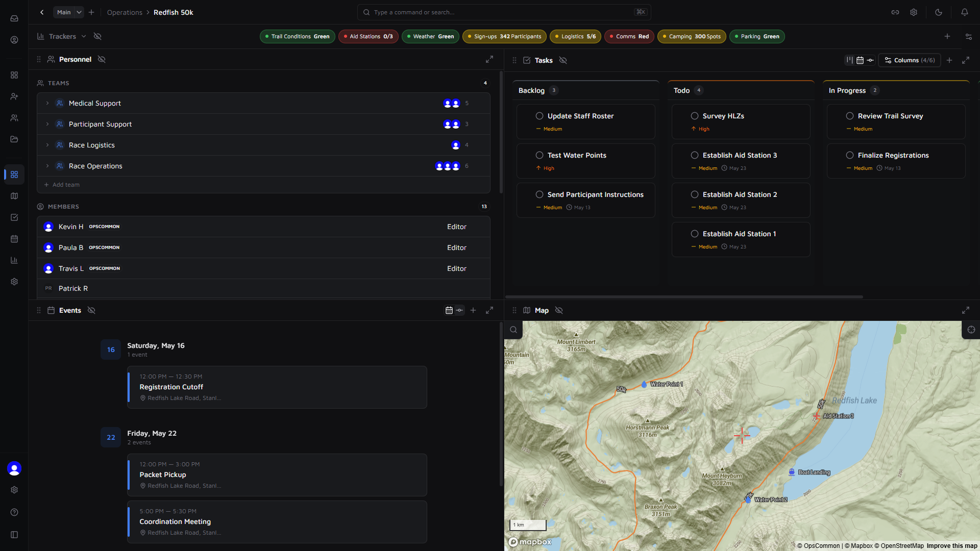Open the Logistics 5/6 tracker

pyautogui.click(x=575, y=36)
